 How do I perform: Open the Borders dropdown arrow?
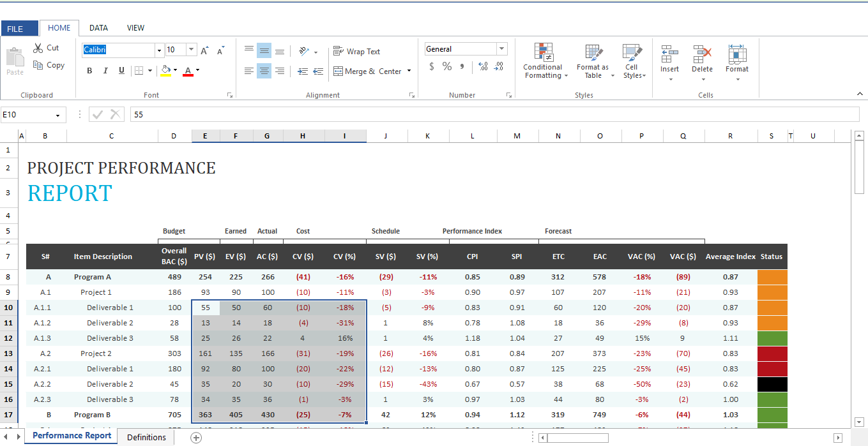[x=150, y=71]
